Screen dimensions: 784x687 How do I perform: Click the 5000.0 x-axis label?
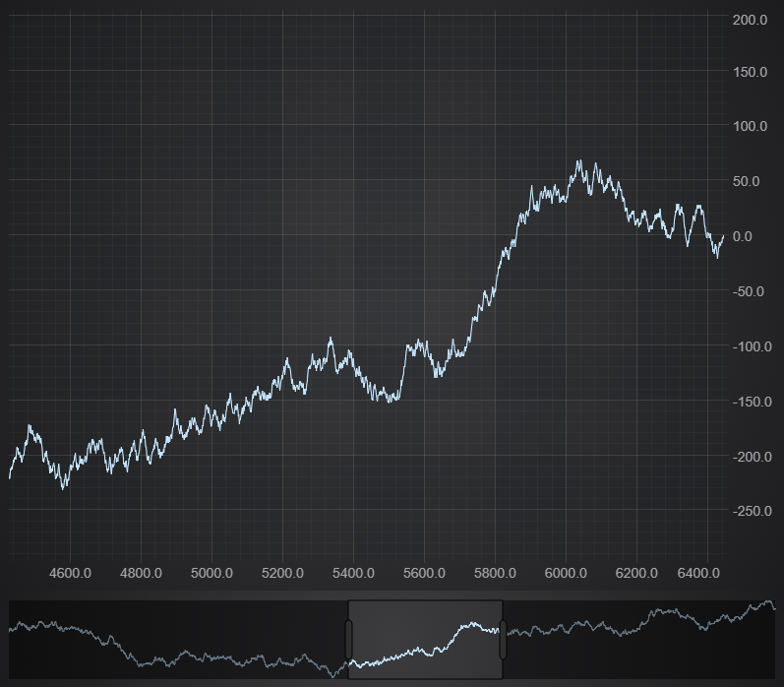211,574
